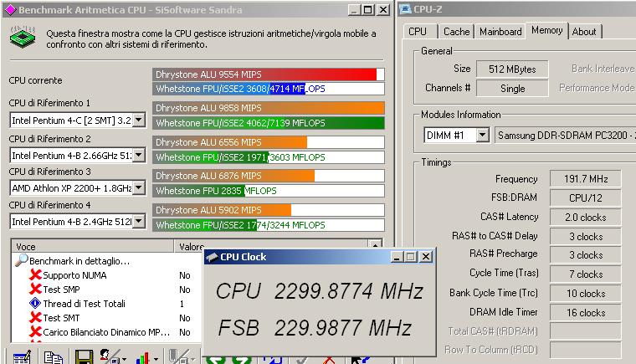Viewport: 636px width, 364px height.
Task: Click the copy documents toolbar icon in Sandra
Action: point(53,357)
